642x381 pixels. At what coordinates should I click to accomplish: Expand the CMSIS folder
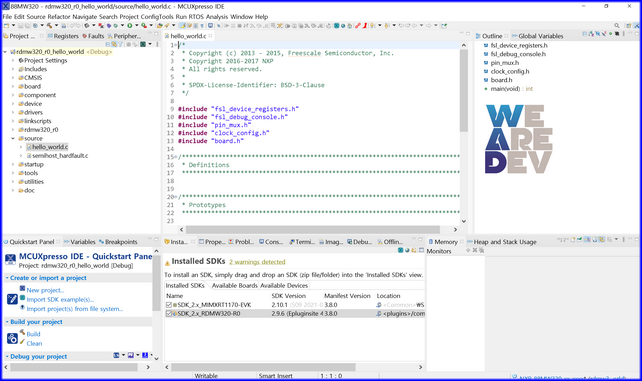pyautogui.click(x=13, y=78)
